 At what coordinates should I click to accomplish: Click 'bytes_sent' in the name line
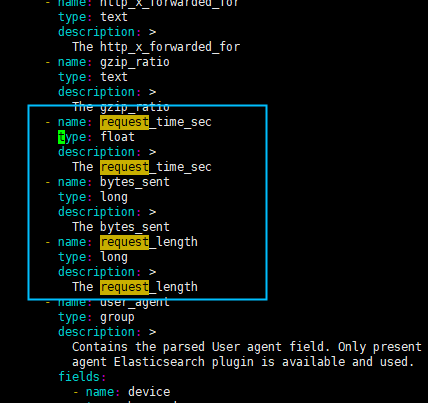click(x=135, y=182)
